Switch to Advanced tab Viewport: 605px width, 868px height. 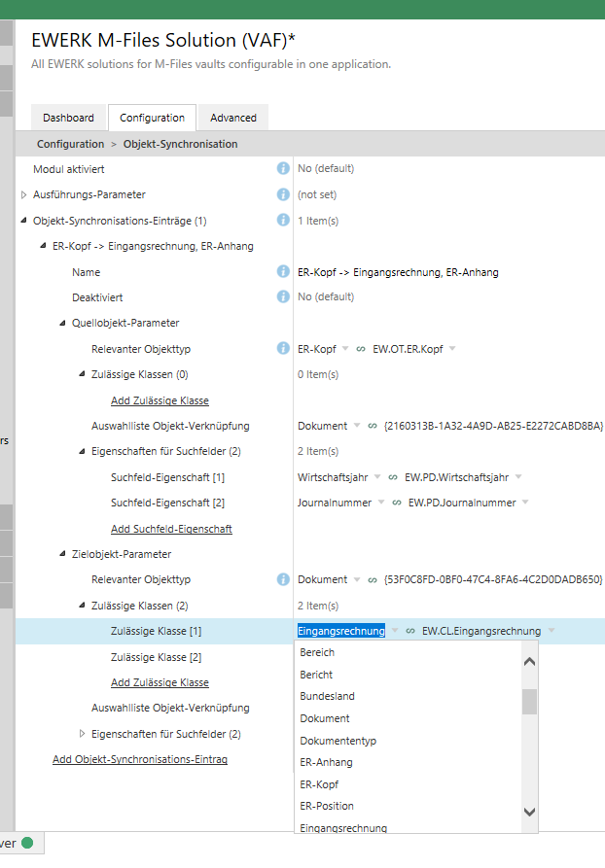click(x=233, y=118)
